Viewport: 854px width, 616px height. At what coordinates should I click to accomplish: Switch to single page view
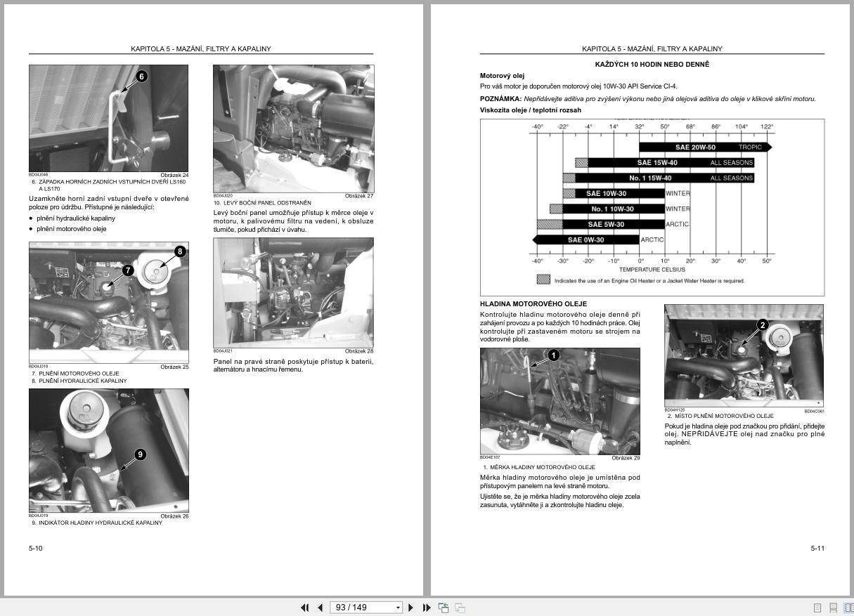point(817,608)
